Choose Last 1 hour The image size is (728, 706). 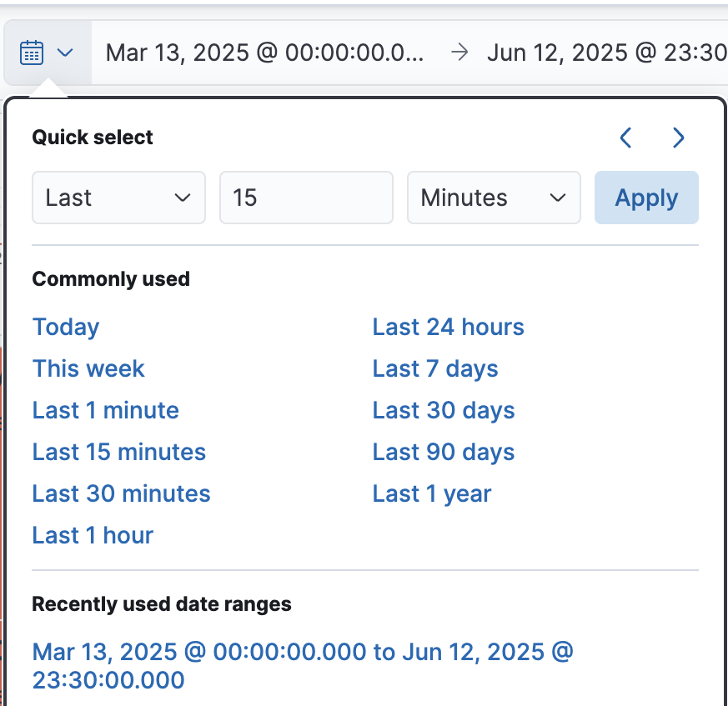click(x=93, y=536)
